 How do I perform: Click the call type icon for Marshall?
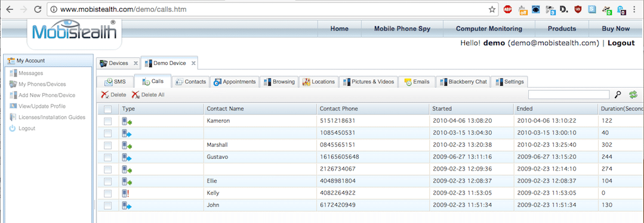pyautogui.click(x=127, y=145)
